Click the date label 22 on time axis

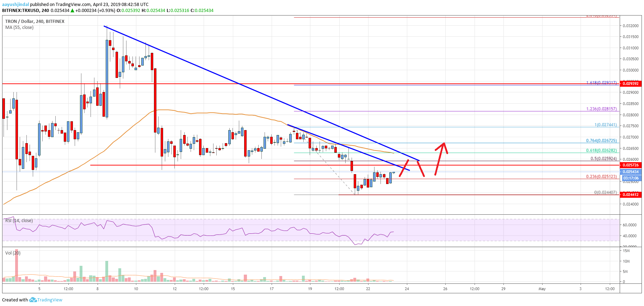368,289
